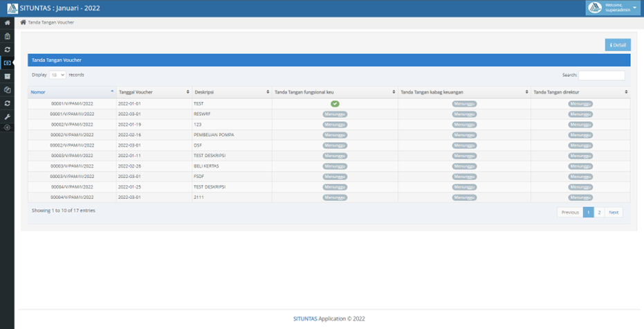Sort by Tanda Tangan direktur column
644x329 pixels.
tap(580, 92)
